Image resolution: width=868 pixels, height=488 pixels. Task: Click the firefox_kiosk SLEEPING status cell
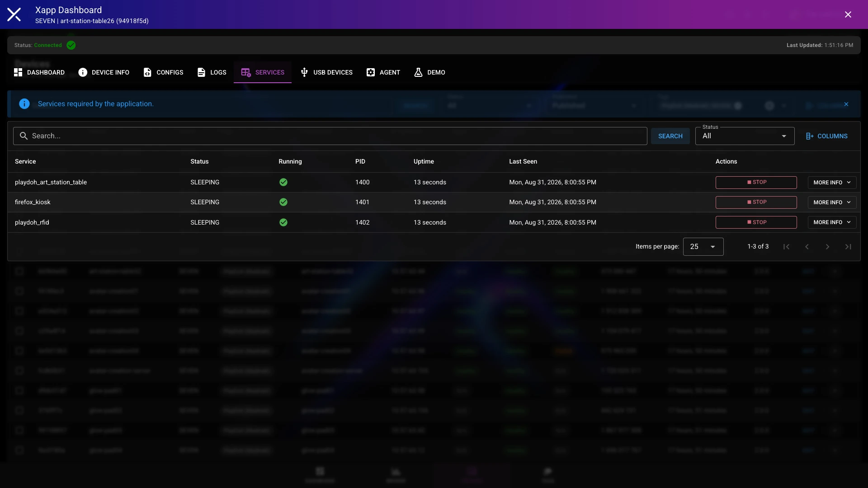[205, 202]
